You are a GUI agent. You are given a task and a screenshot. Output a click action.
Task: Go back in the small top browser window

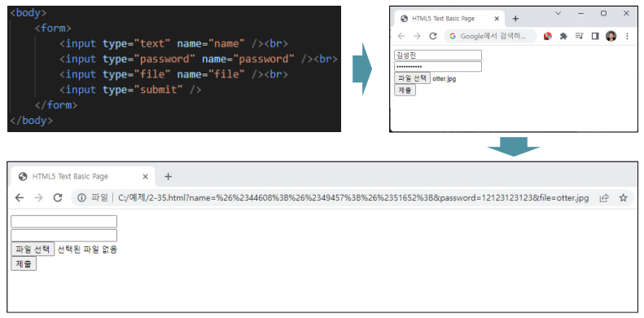401,36
